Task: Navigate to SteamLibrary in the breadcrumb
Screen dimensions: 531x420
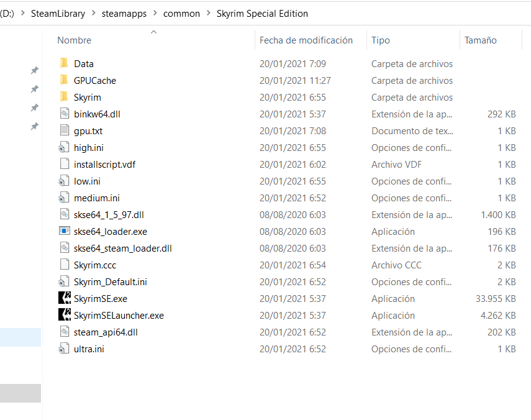Action: point(58,14)
